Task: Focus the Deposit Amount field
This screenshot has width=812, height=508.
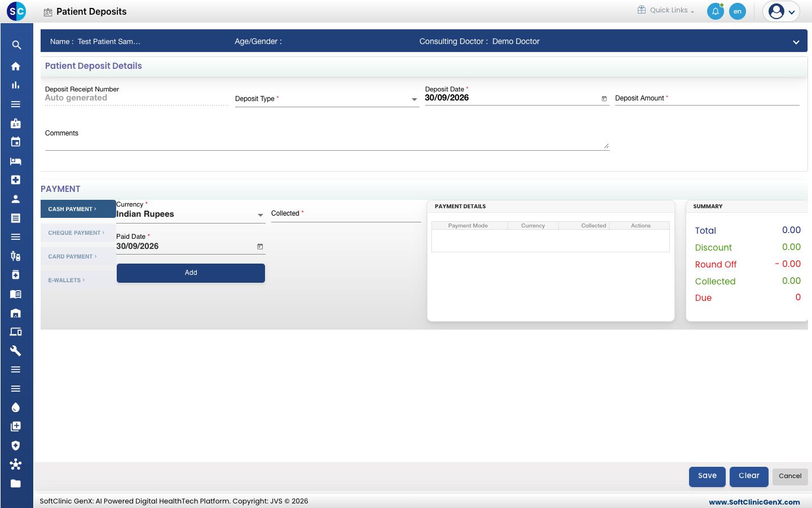Action: (x=707, y=98)
